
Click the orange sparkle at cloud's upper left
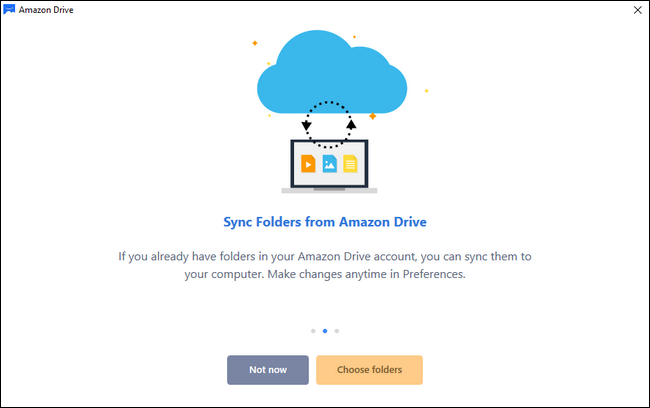point(254,43)
